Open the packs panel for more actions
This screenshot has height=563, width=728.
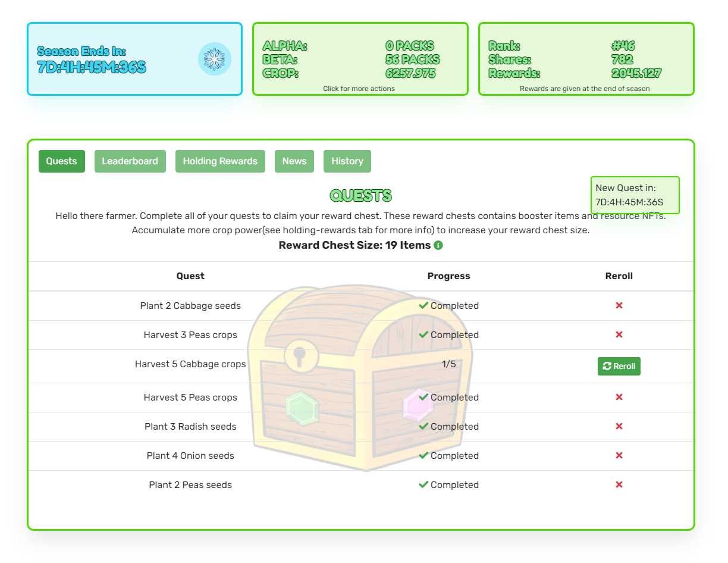360,59
